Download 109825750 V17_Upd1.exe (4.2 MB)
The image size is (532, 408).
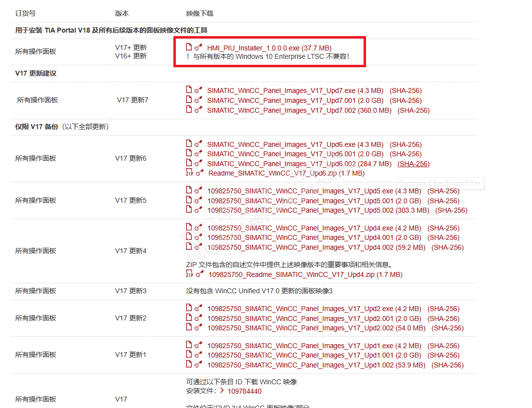point(314,346)
